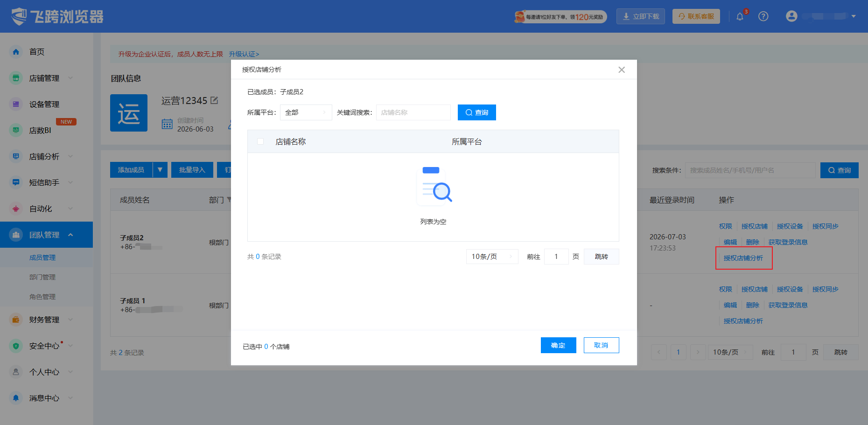Viewport: 868px width, 425px height.
Task: Open 部门管理 submenu item
Action: [x=42, y=277]
